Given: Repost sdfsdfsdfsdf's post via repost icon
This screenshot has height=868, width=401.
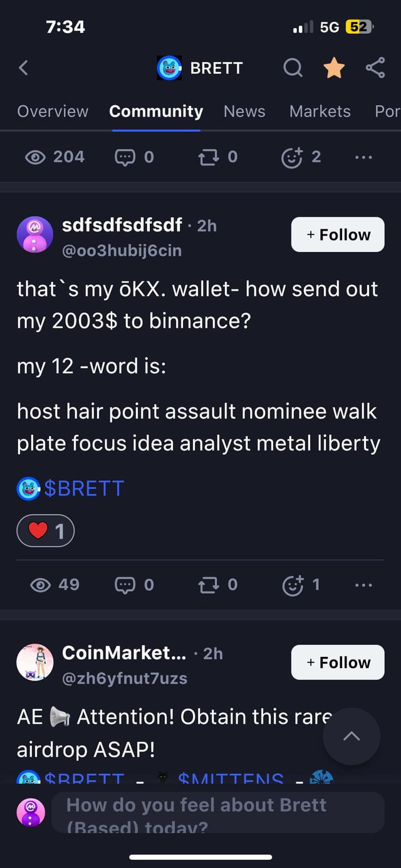Looking at the screenshot, I should tap(207, 585).
